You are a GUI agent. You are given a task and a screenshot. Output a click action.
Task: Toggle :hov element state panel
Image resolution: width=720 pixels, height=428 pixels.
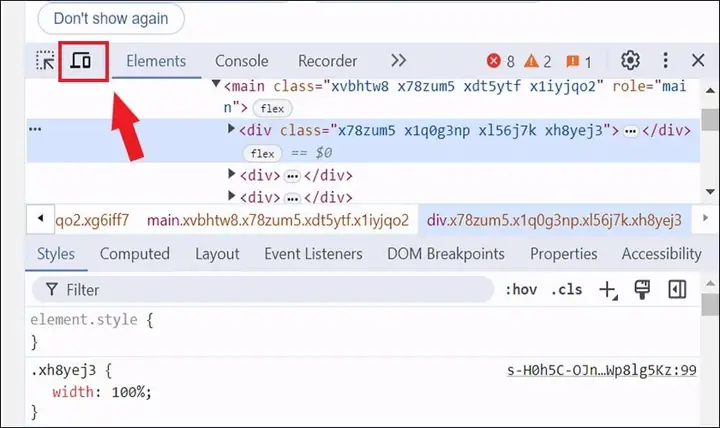[x=521, y=290]
